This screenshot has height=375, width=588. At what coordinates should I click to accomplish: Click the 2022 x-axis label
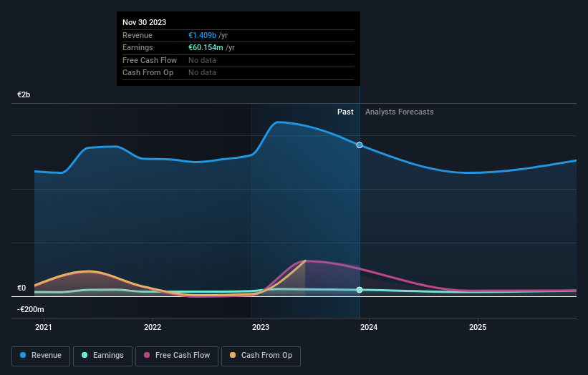coord(153,327)
